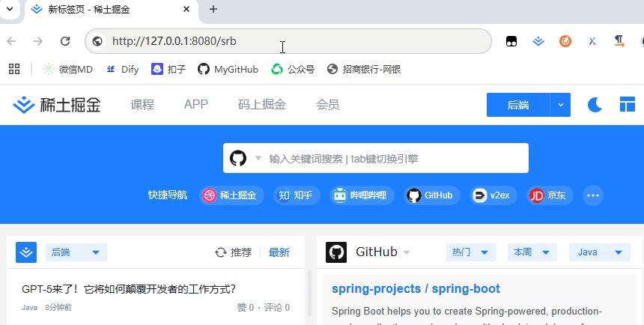
Task: Open the orange circular extension icon
Action: point(565,41)
